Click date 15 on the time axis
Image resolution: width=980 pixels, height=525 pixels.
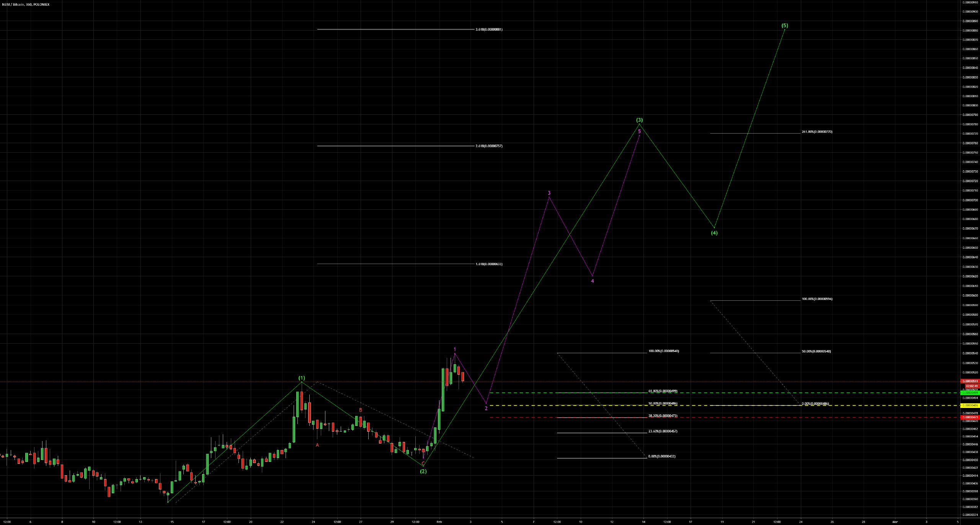click(172, 522)
